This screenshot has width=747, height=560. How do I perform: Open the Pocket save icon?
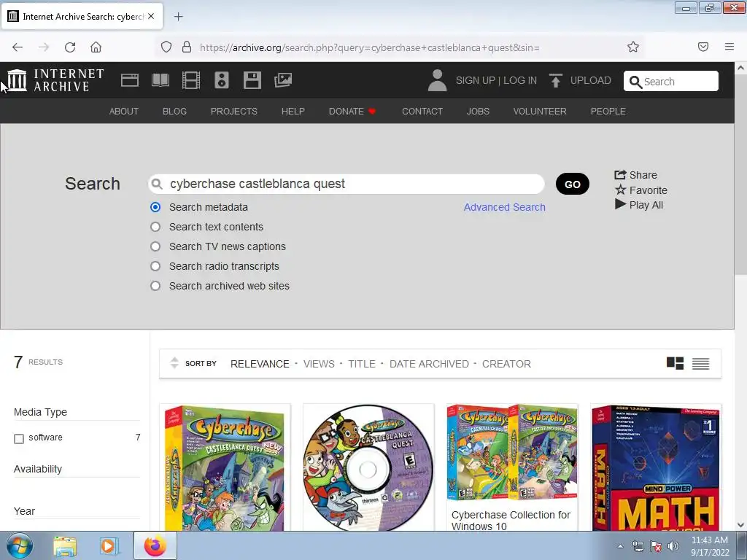click(x=703, y=47)
